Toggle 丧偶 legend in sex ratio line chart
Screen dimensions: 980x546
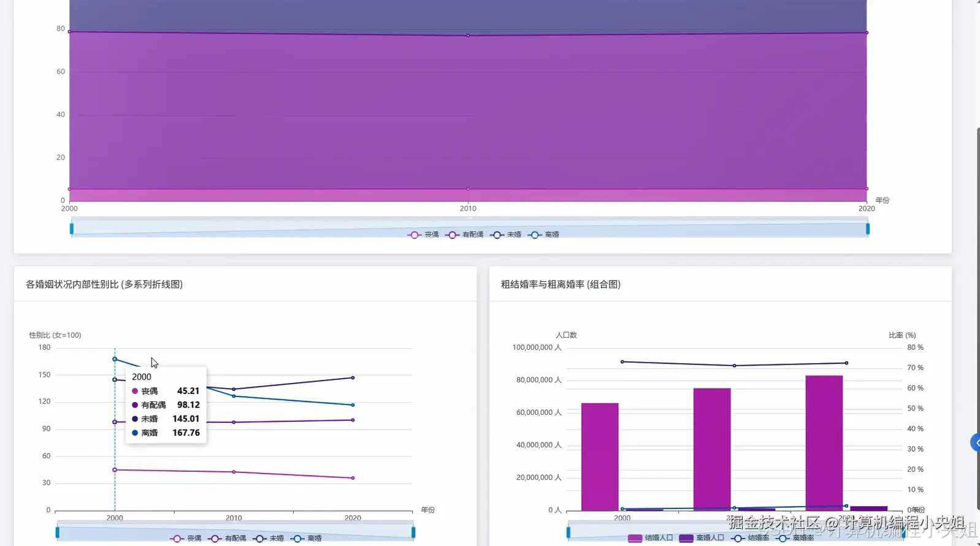(186, 538)
